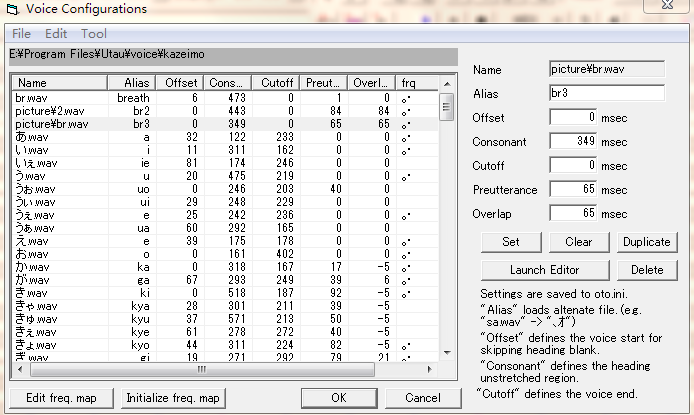Click the Launch Editor button

pyautogui.click(x=545, y=270)
